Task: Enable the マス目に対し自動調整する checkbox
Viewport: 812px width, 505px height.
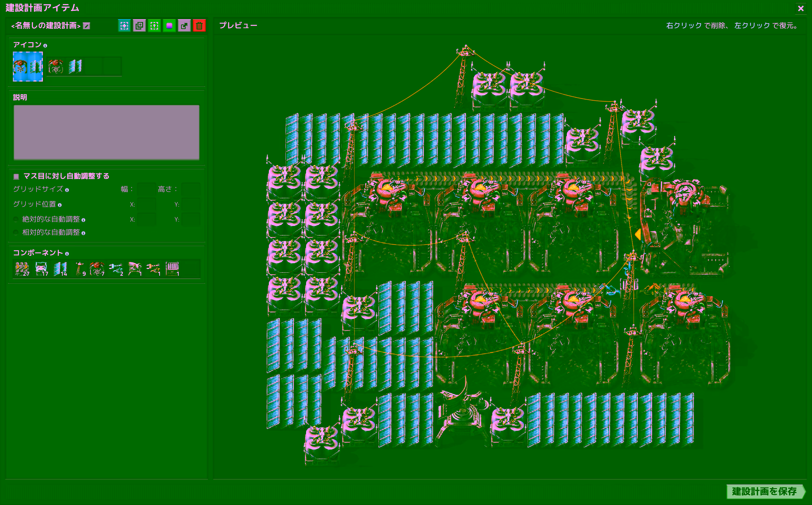Action: pos(16,176)
